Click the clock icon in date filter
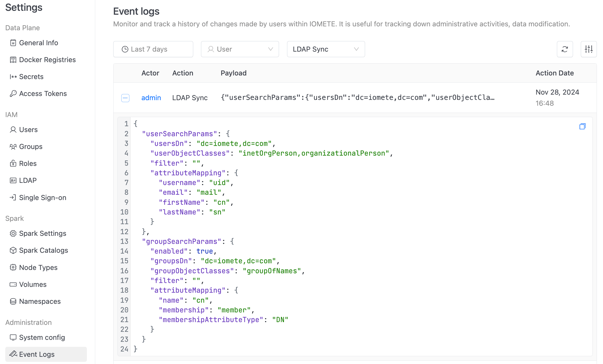This screenshot has width=603, height=364. pos(125,49)
